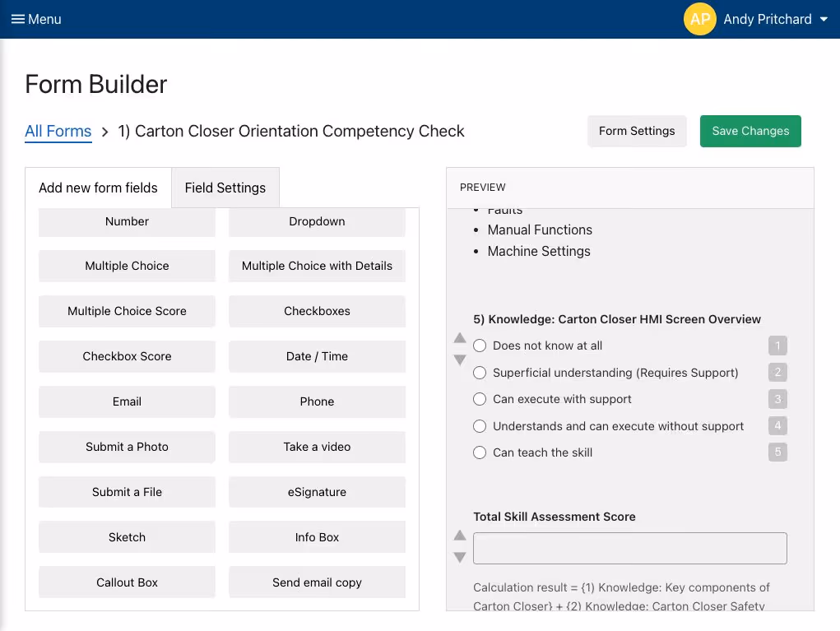The height and width of the screenshot is (631, 840).
Task: Add a Submit a File field
Action: [x=127, y=492]
